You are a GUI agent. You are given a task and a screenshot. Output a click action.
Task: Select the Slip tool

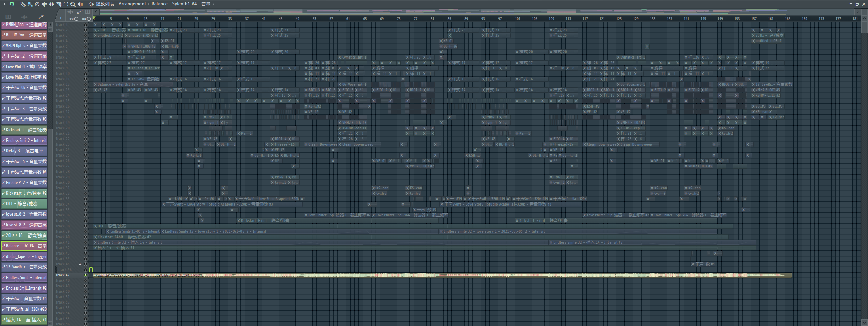[51, 4]
